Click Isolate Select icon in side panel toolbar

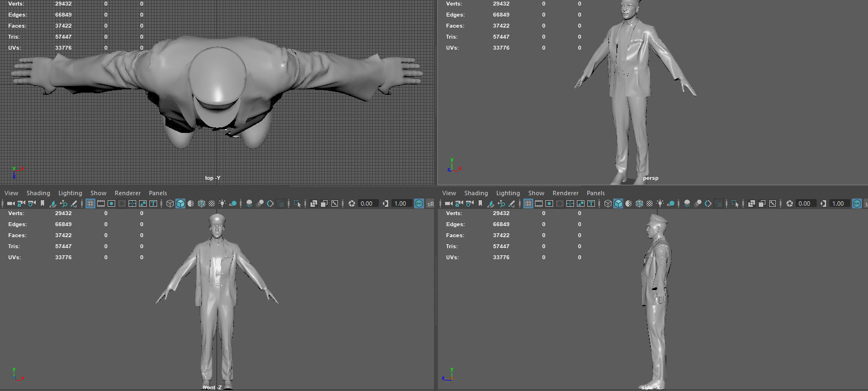(x=735, y=203)
